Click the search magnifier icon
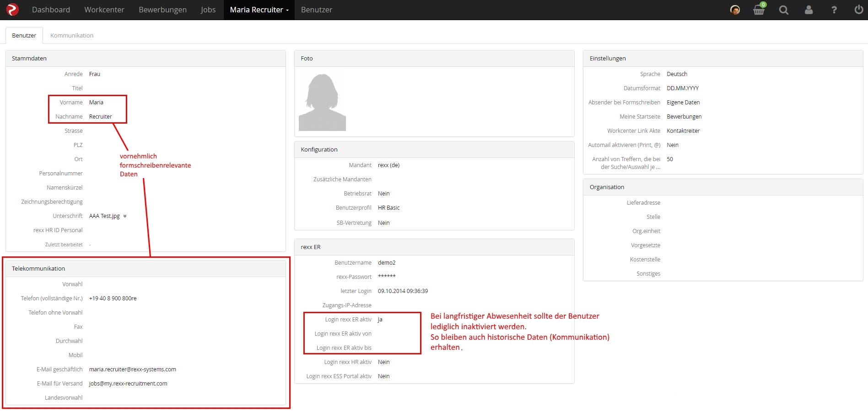Image resolution: width=868 pixels, height=413 pixels. [x=784, y=10]
